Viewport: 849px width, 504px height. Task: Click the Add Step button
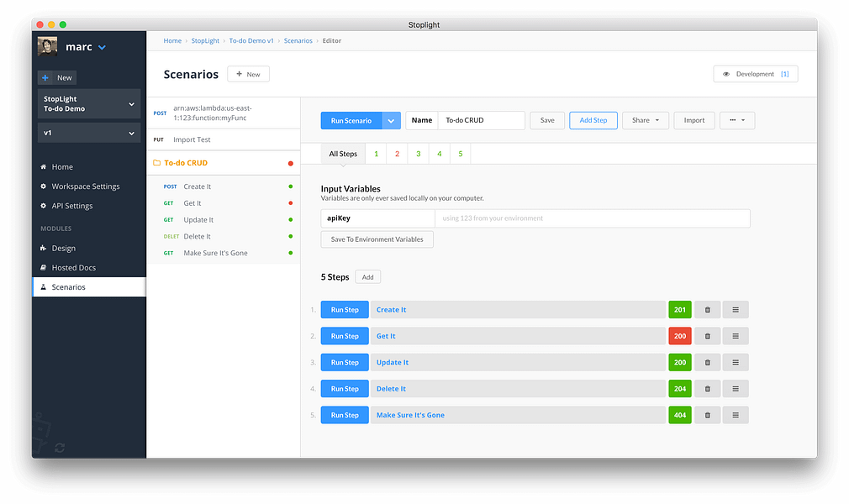click(593, 120)
